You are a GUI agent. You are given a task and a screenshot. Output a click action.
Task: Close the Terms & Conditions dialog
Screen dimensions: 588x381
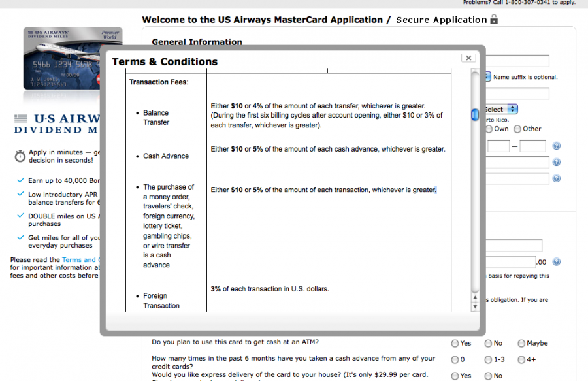coord(468,58)
